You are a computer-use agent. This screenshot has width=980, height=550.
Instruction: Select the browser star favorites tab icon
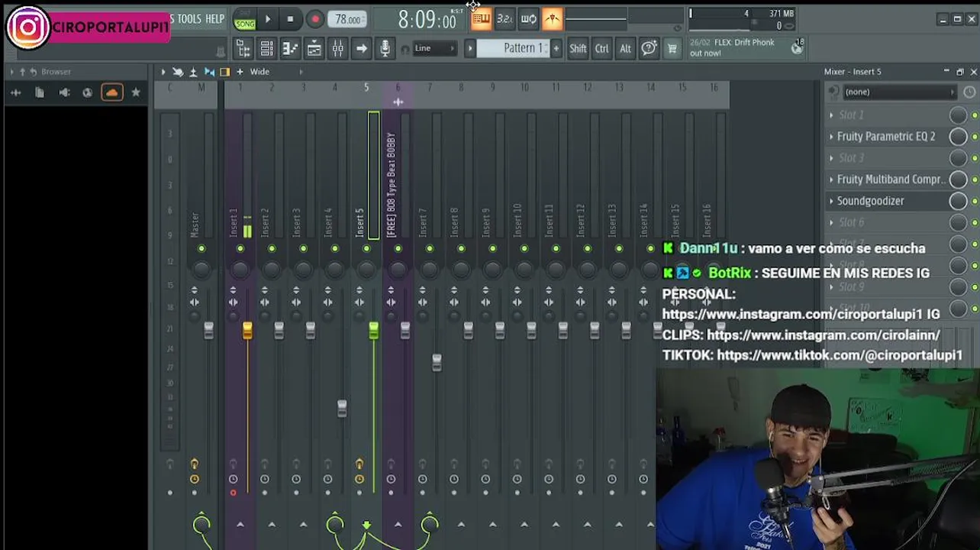pos(135,92)
